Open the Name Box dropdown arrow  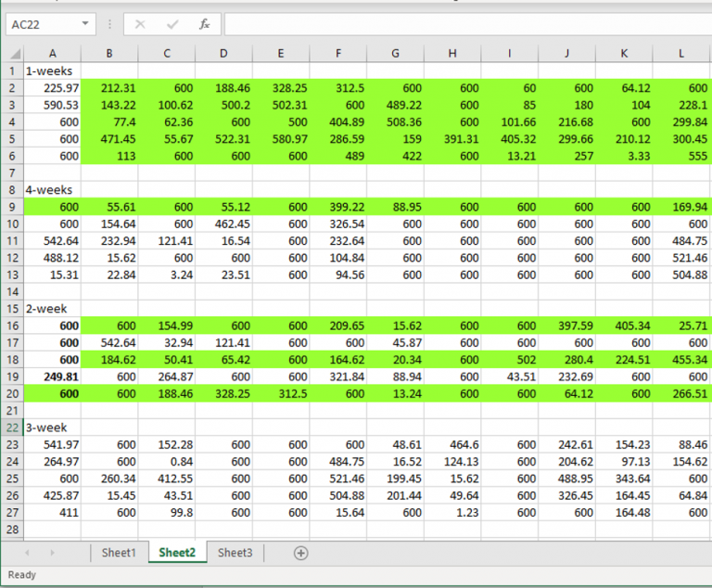click(85, 24)
